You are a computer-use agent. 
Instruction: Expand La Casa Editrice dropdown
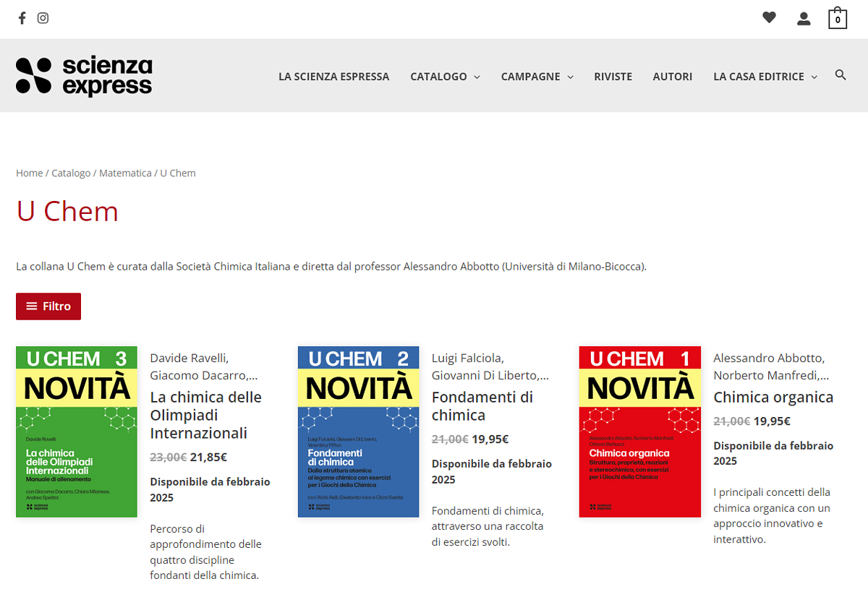[x=765, y=77]
